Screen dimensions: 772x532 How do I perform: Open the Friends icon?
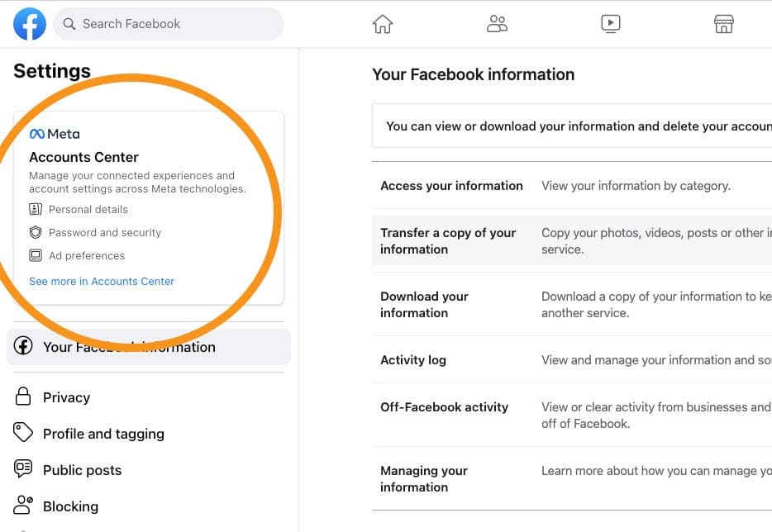[497, 23]
